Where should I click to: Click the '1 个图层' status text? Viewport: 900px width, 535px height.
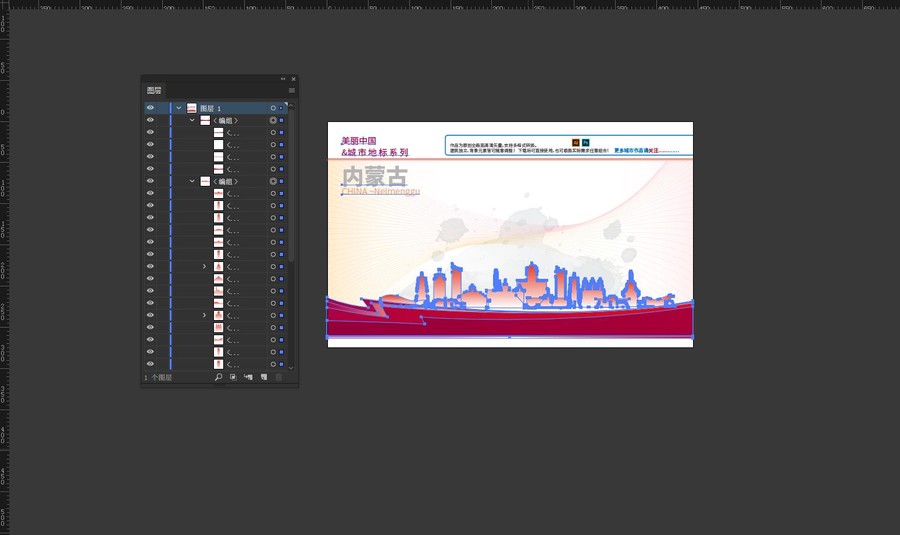158,378
